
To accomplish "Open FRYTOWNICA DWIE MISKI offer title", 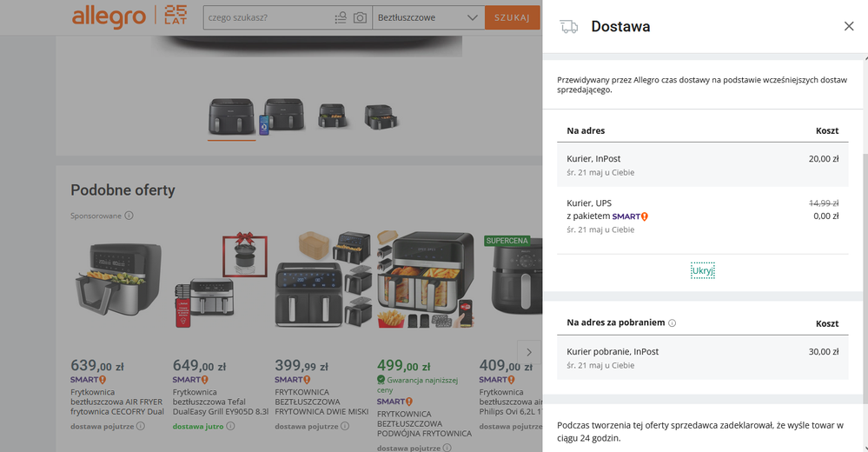I will click(321, 402).
